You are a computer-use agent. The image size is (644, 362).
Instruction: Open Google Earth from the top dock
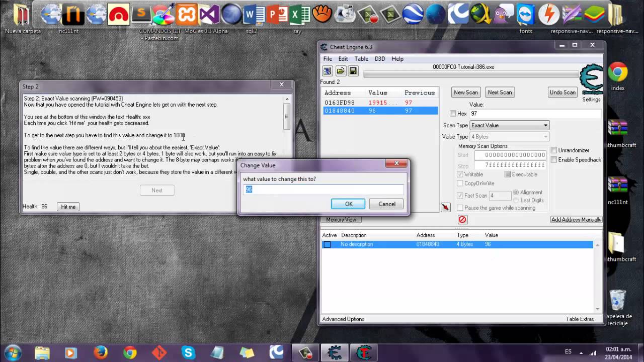tap(413, 15)
